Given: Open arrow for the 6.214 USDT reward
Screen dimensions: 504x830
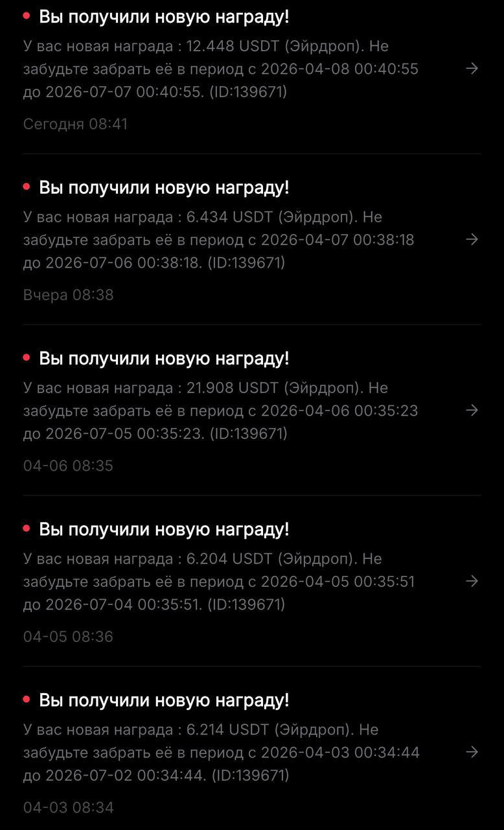Looking at the screenshot, I should pyautogui.click(x=472, y=752).
